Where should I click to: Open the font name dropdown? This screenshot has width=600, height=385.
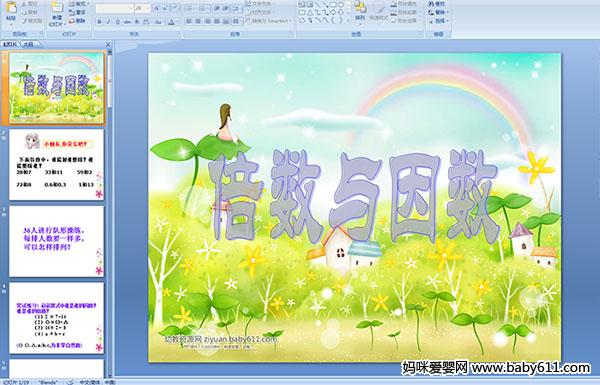click(x=131, y=8)
